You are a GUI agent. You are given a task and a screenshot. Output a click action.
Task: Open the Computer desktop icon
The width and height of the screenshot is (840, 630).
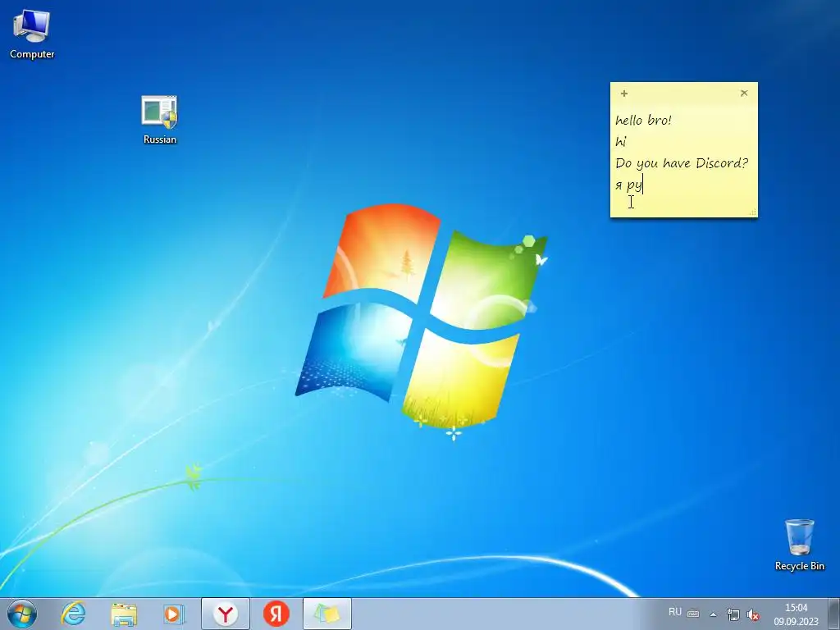point(32,34)
